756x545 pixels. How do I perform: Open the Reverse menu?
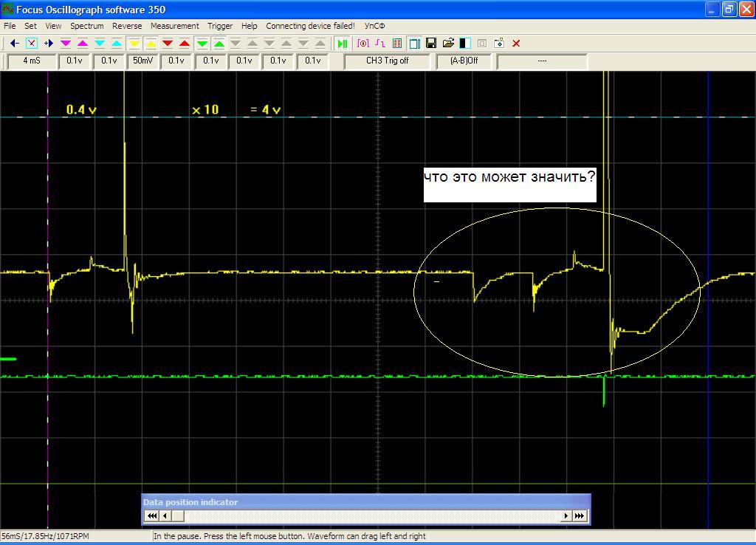[x=127, y=26]
